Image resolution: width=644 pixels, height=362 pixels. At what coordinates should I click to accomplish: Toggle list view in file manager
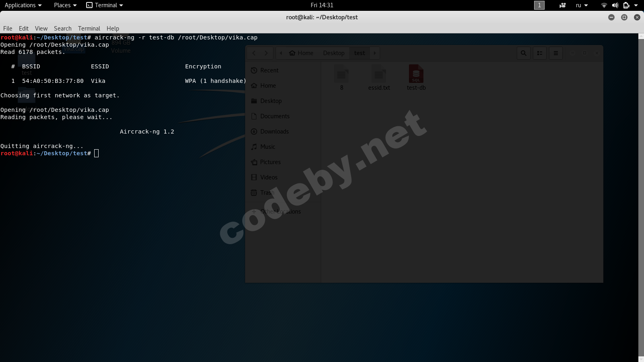(x=540, y=53)
